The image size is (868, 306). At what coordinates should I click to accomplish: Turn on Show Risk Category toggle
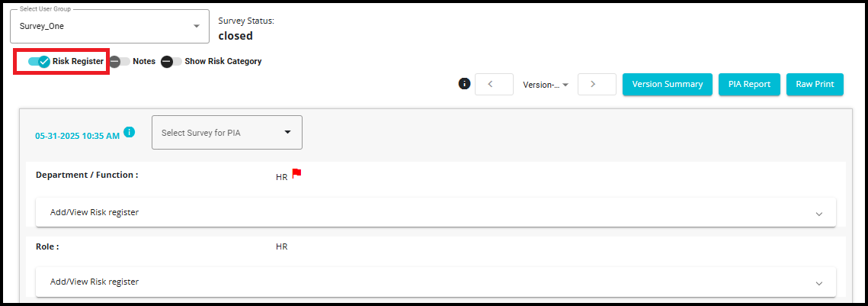[171, 61]
